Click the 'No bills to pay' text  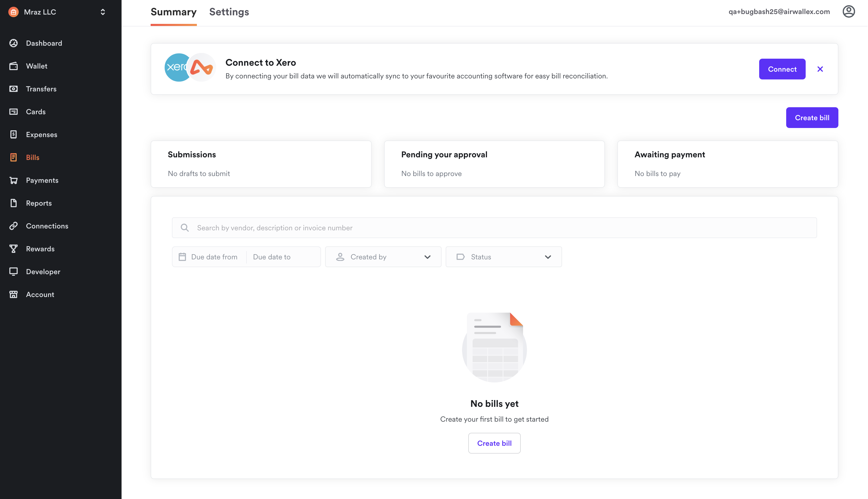click(658, 173)
